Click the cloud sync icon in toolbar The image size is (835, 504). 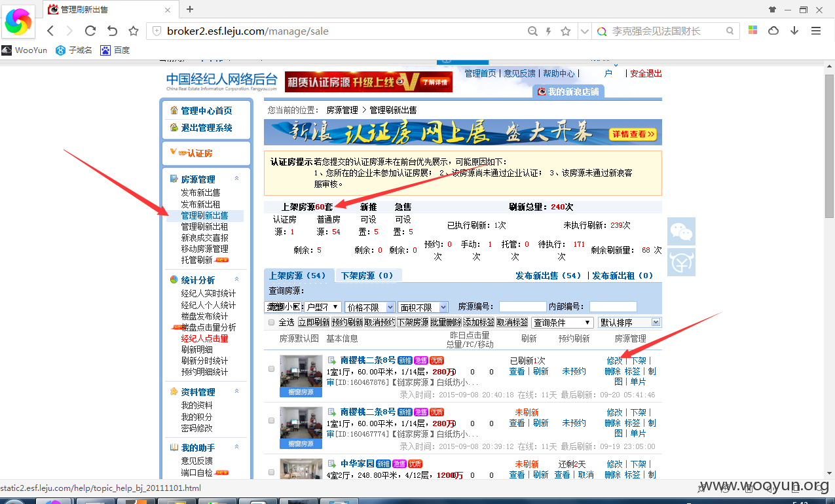[773, 31]
